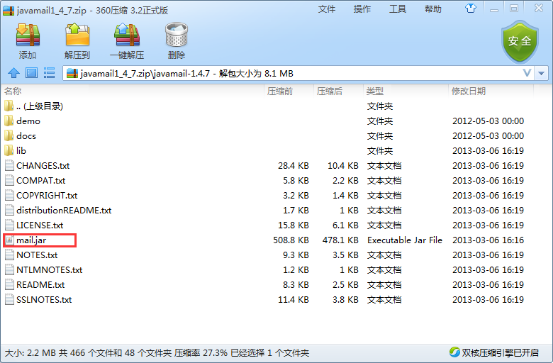Expand the address bar path dropdown

(x=541, y=73)
